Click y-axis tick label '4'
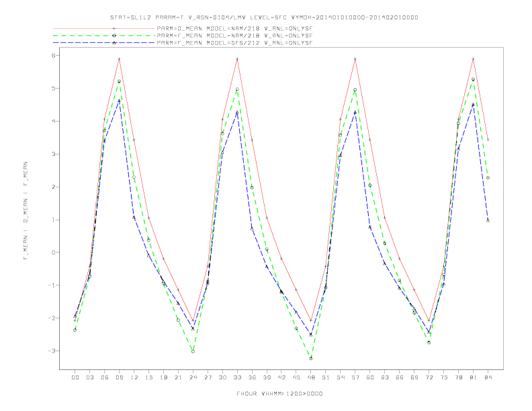Screen dimensions: 532x411 point(54,121)
